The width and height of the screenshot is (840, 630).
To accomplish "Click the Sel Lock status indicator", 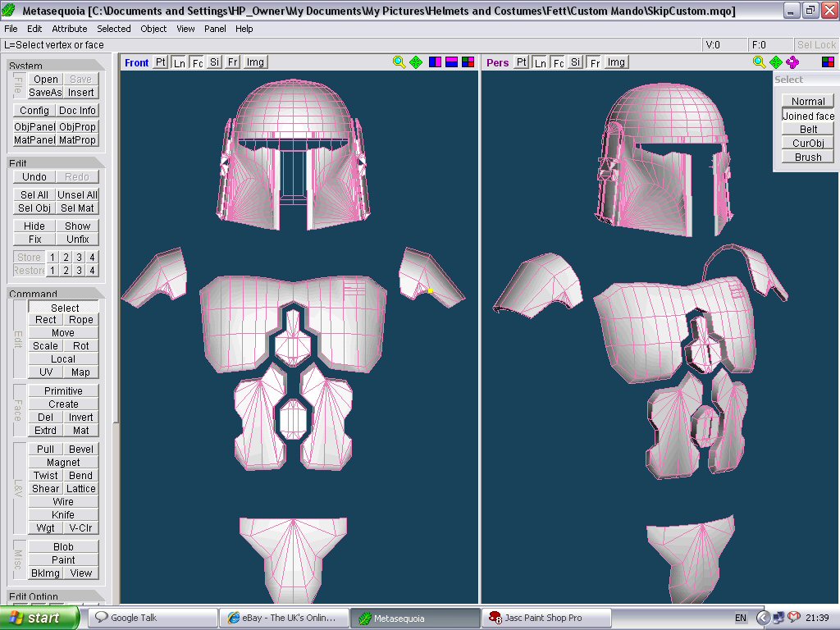I will click(816, 45).
